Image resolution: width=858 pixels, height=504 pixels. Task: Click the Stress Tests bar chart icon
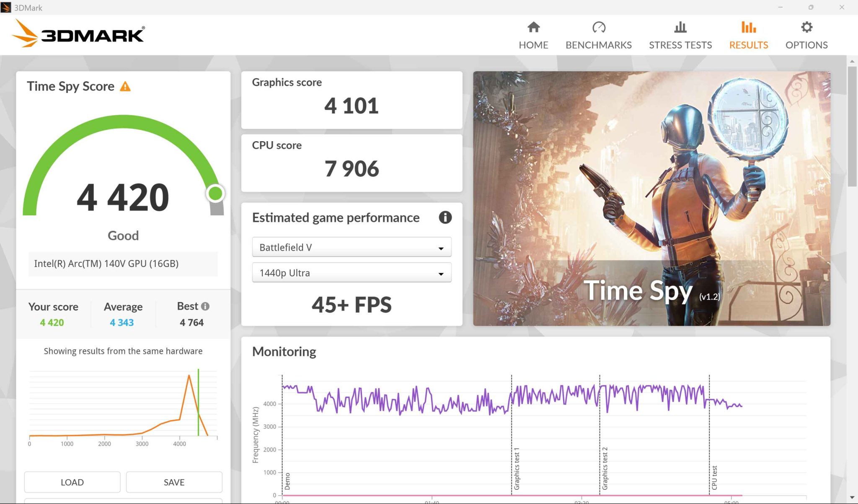(680, 28)
